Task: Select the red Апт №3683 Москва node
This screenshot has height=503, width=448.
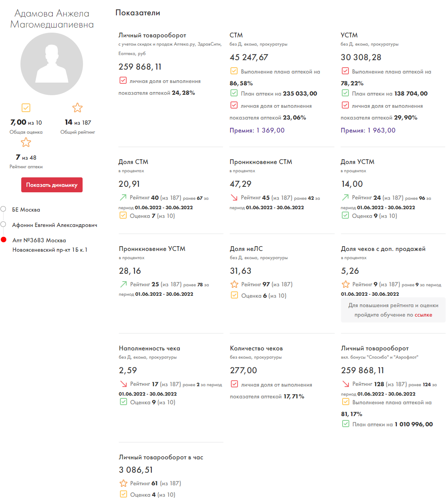Action: [4, 240]
